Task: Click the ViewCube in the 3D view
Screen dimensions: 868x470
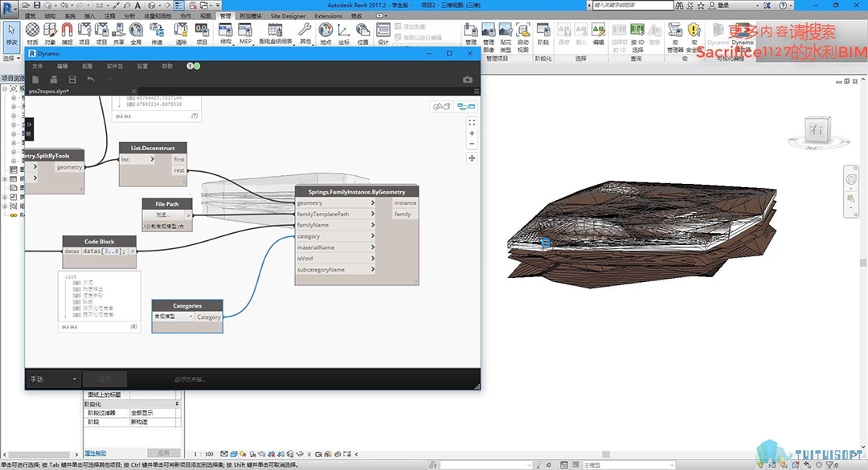Action: (x=815, y=130)
